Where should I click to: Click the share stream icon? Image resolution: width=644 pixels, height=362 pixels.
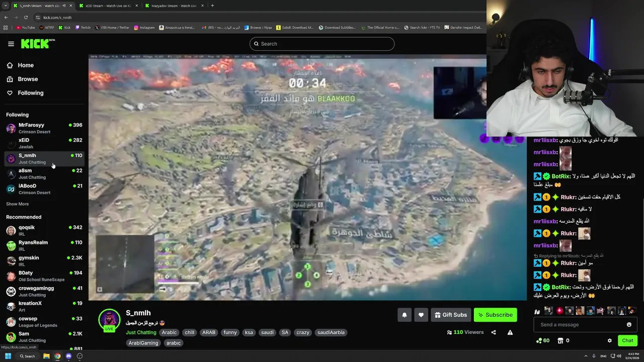point(494,332)
